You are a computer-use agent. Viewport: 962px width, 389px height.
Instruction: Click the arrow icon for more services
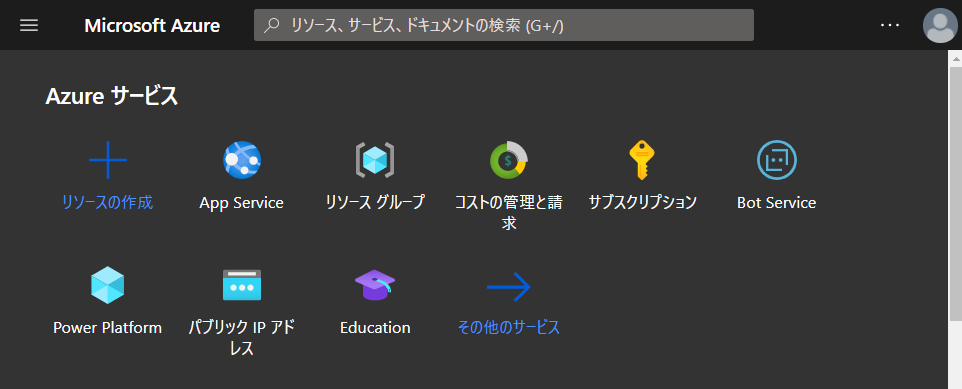click(509, 286)
